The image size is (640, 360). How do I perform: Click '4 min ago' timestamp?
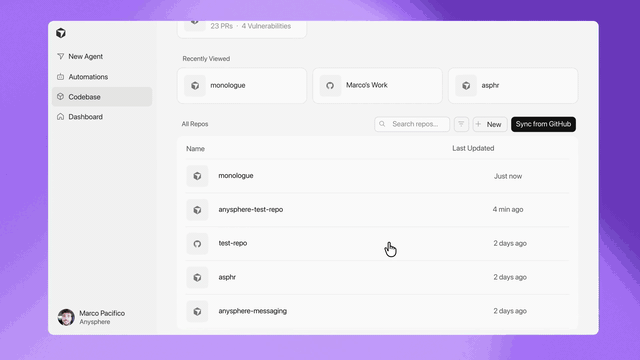[508, 209]
